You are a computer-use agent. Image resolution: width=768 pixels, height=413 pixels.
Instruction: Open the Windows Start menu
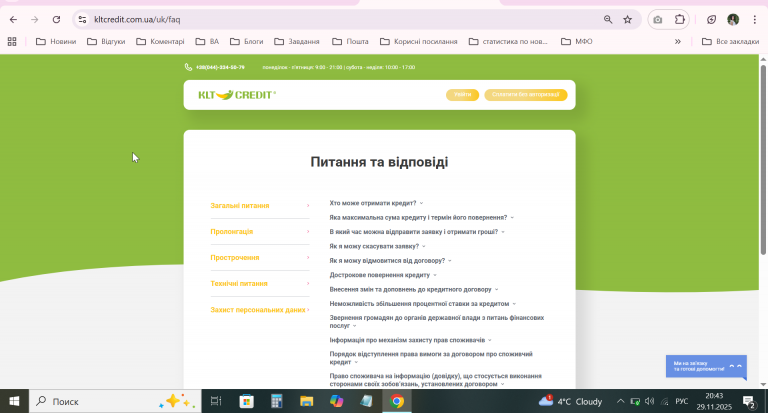point(14,401)
